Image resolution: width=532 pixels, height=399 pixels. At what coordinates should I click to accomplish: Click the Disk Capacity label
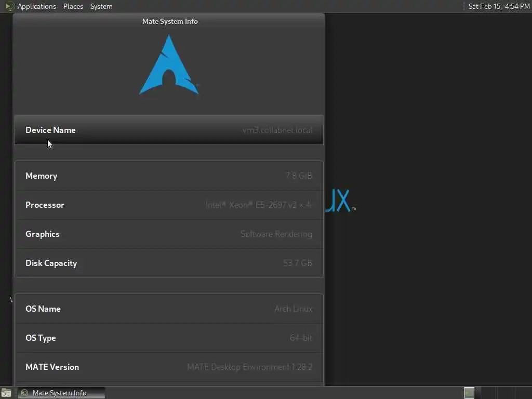51,263
